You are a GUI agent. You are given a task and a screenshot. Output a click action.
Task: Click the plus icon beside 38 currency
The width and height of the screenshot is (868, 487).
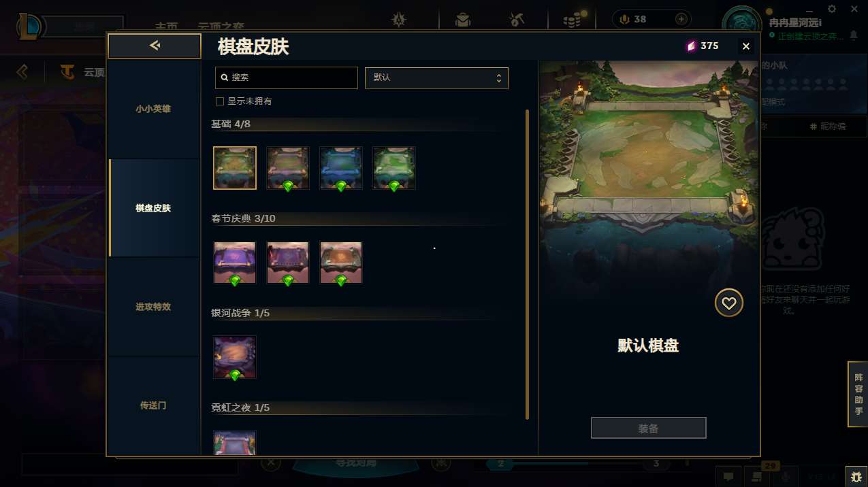coord(681,19)
